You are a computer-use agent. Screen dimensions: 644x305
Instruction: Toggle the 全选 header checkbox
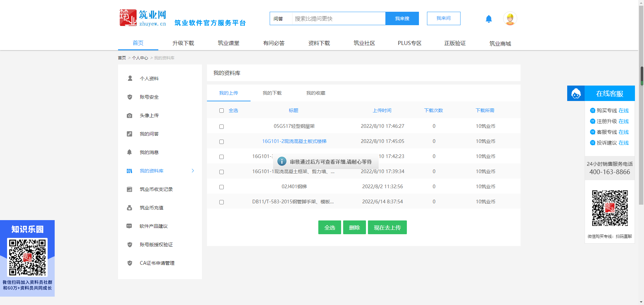coord(221,110)
